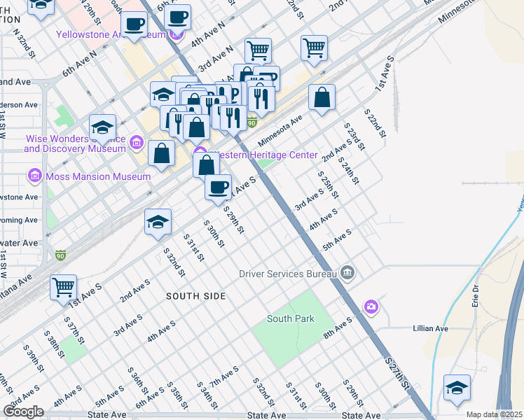524x420 pixels.
Task: Open the Wise Wonders museum pin icon
Action: tap(137, 144)
